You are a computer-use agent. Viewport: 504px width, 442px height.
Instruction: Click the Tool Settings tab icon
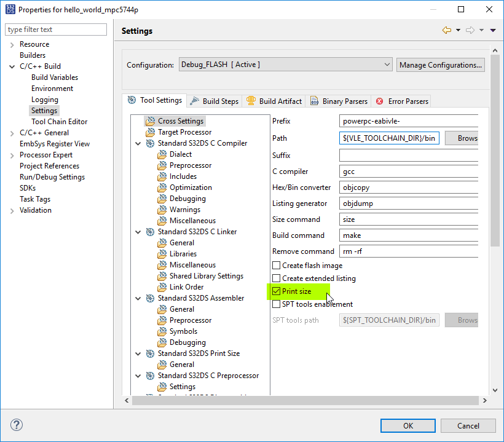pyautogui.click(x=132, y=100)
